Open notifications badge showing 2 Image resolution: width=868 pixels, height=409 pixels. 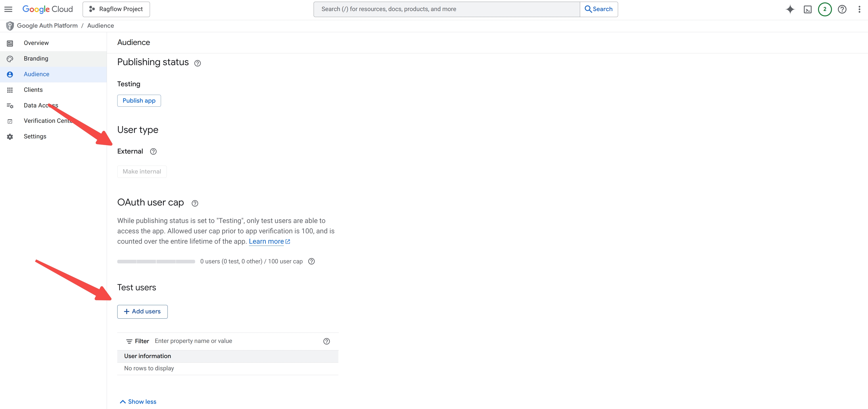(825, 9)
